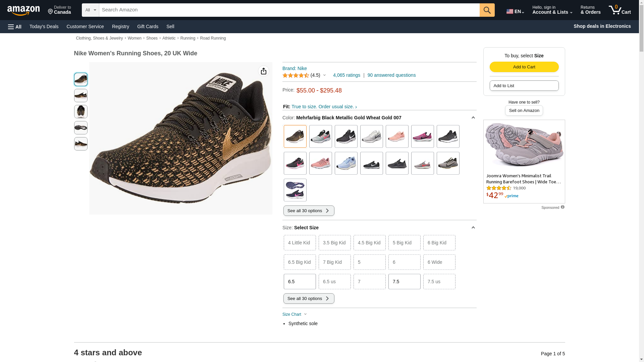This screenshot has width=644, height=362.
Task: Open Today's Deals in navigation
Action: (44, 26)
